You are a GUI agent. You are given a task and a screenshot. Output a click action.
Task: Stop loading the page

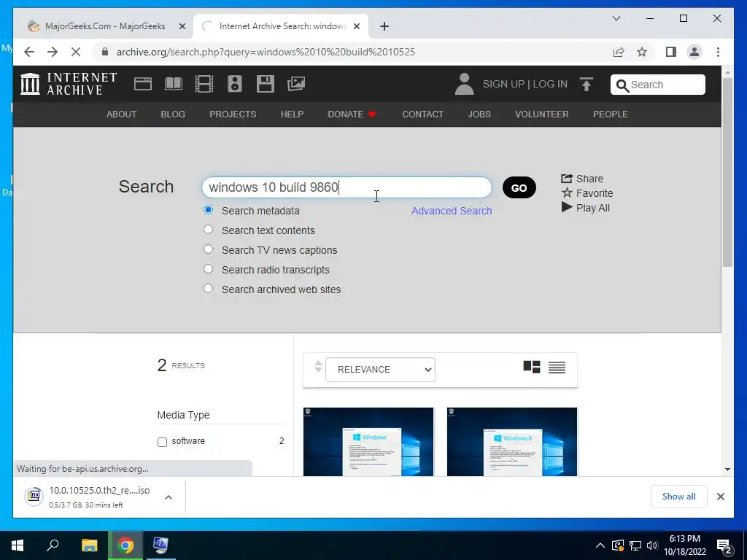[x=76, y=52]
